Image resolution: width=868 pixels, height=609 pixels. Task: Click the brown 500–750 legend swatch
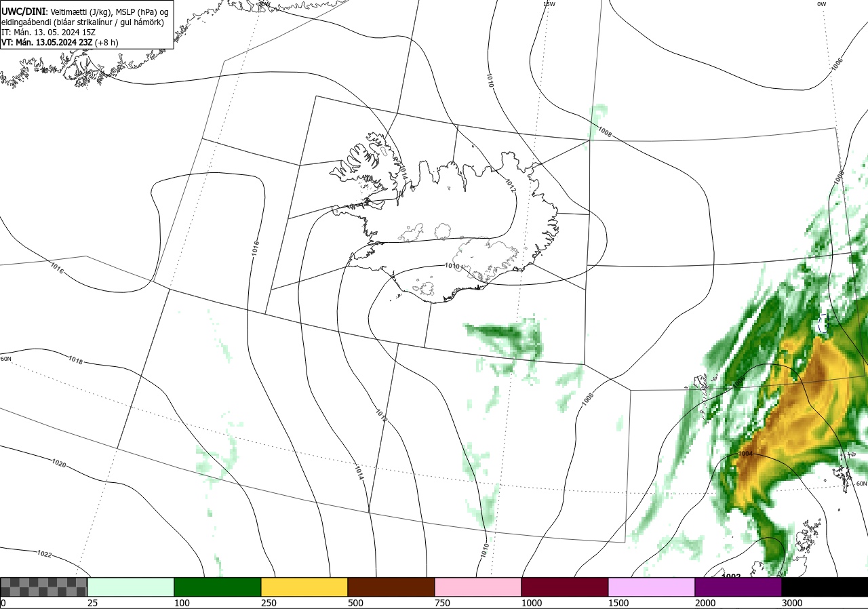point(391,587)
